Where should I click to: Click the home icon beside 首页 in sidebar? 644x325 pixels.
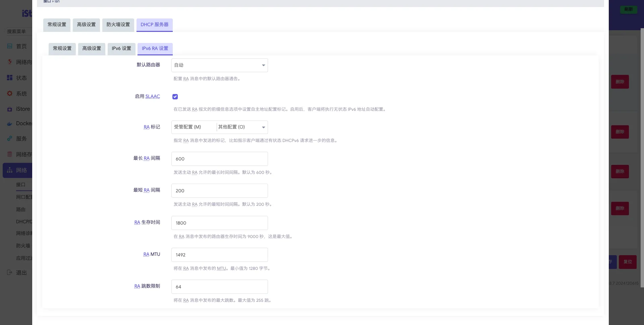tap(10, 46)
